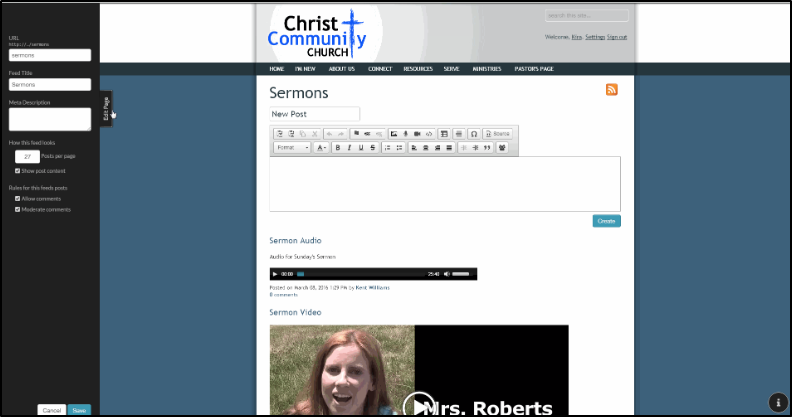Click the Create post button

[606, 221]
